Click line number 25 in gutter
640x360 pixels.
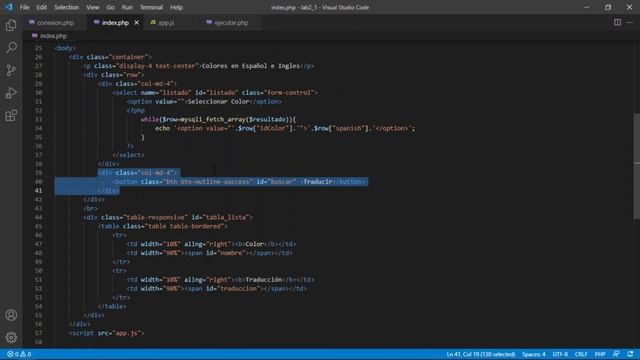[x=38, y=48]
